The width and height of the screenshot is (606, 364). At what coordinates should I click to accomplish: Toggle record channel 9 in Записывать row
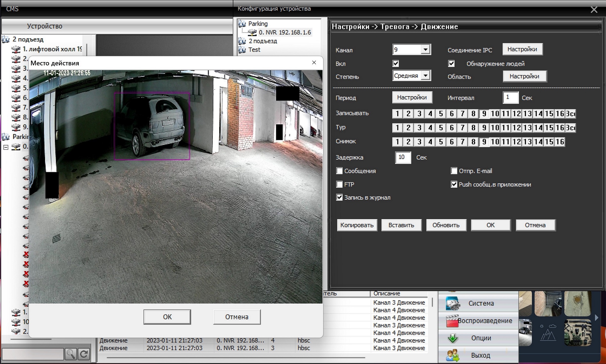tap(484, 114)
